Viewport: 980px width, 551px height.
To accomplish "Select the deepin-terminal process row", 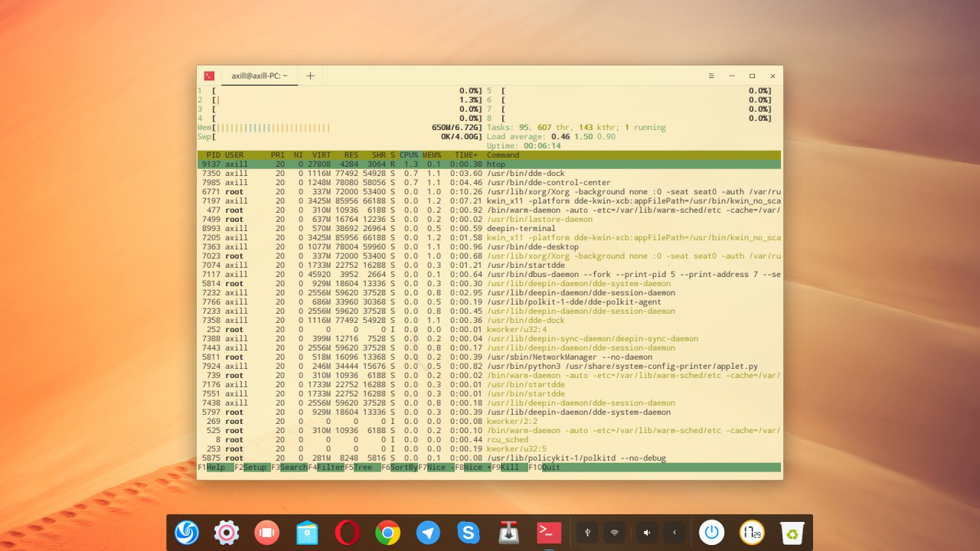I will [489, 229].
